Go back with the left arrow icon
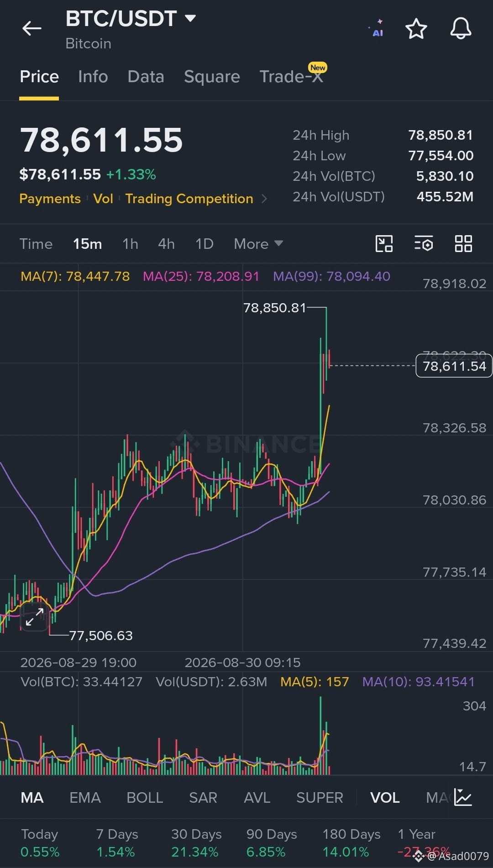Viewport: 493px width, 868px height. pyautogui.click(x=32, y=28)
